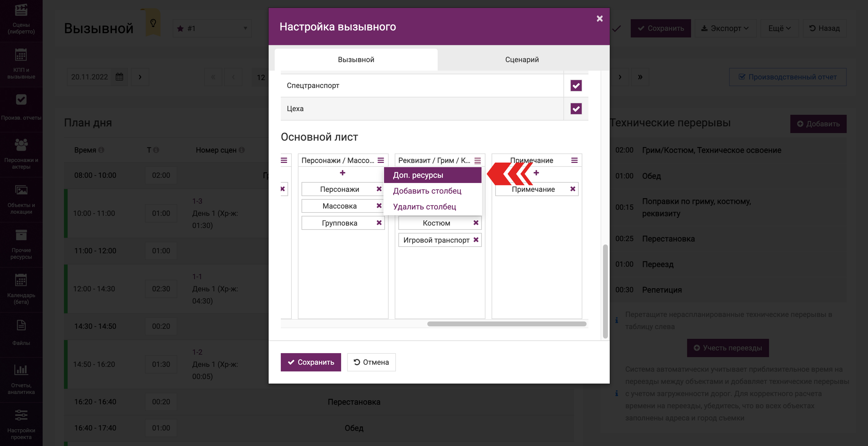
Task: Click Добавить technical break button
Action: (818, 124)
